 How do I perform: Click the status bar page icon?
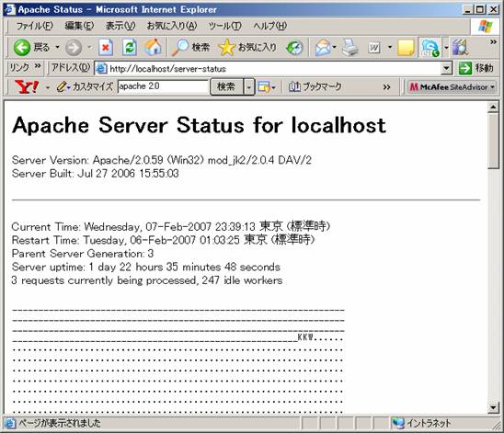pos(10,423)
